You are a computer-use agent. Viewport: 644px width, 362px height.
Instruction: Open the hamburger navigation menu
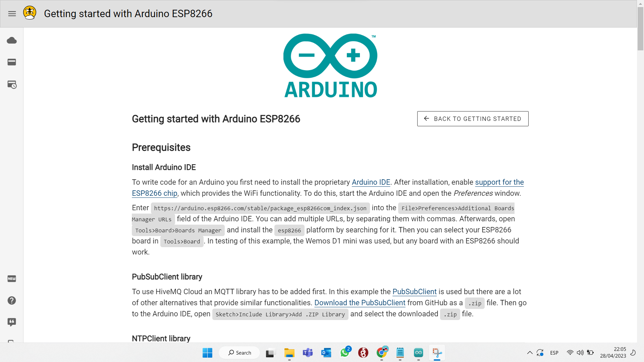(12, 14)
